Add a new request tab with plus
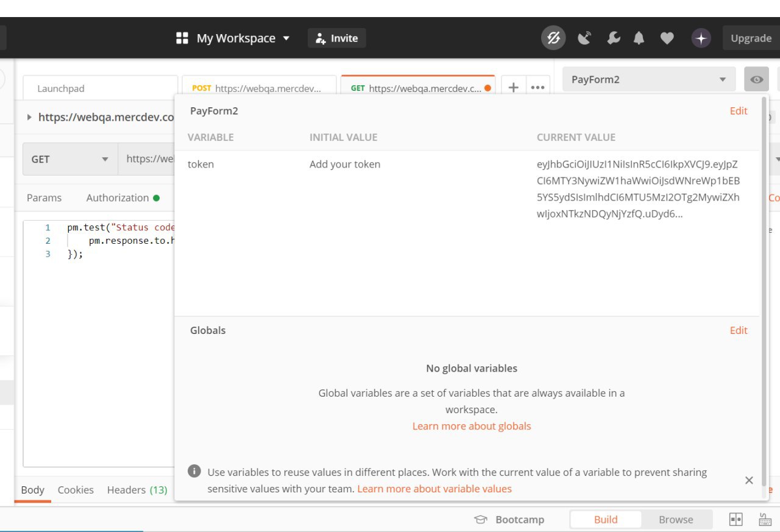 (513, 88)
